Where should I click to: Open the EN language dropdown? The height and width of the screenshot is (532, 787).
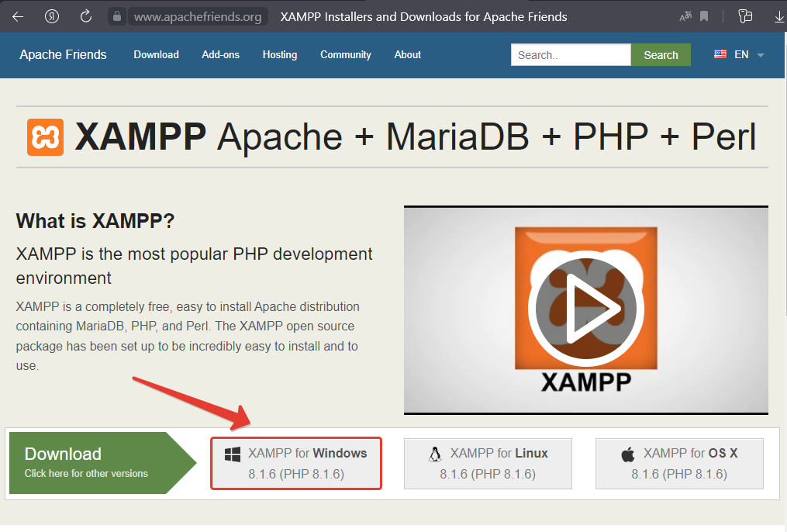point(741,54)
